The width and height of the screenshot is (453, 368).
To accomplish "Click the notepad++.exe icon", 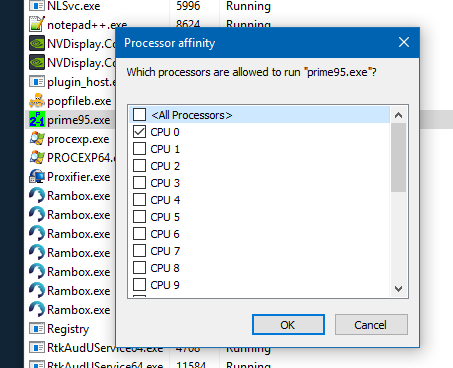I will tap(37, 24).
